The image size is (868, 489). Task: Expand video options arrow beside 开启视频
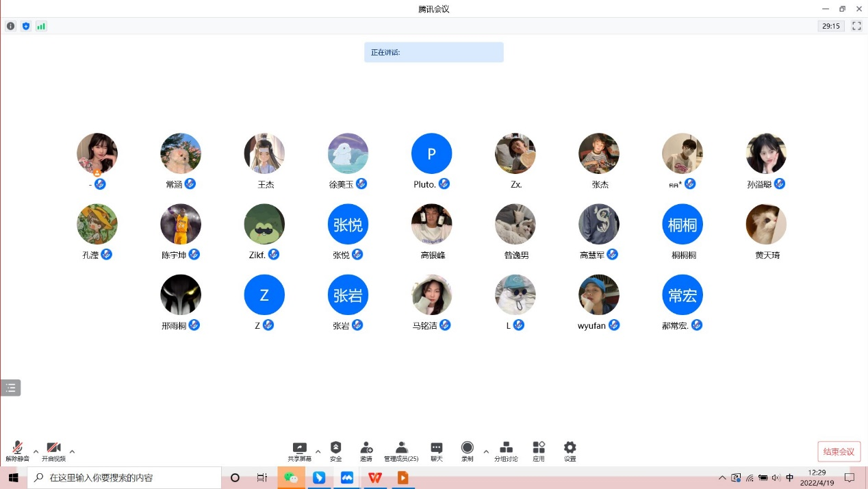click(x=72, y=451)
